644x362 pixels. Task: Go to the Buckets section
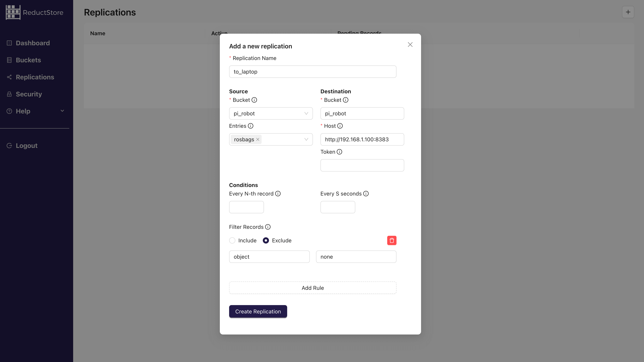[x=28, y=60]
